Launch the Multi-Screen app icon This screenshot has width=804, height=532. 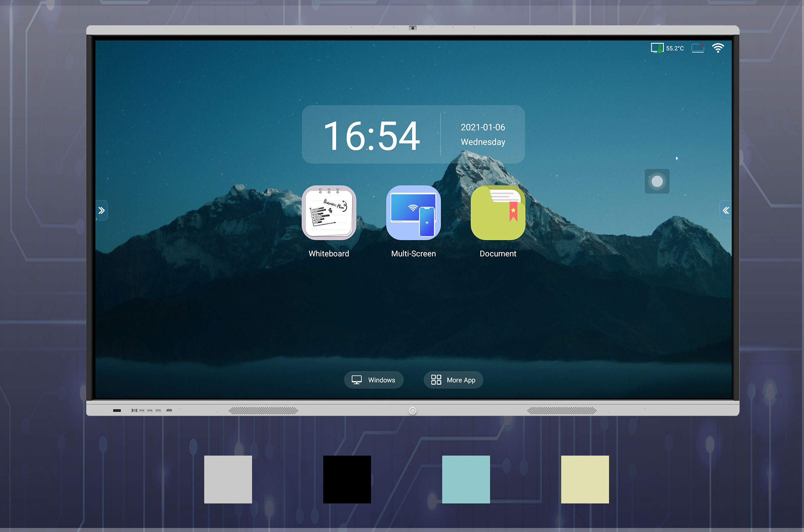[413, 213]
